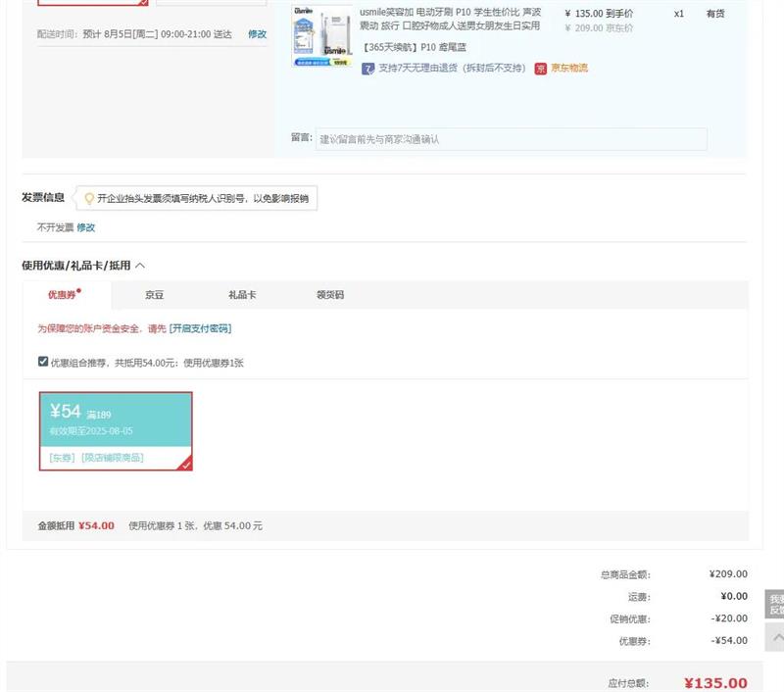Click the 京东物流 logistics label
The width and height of the screenshot is (784, 692).
click(x=568, y=69)
